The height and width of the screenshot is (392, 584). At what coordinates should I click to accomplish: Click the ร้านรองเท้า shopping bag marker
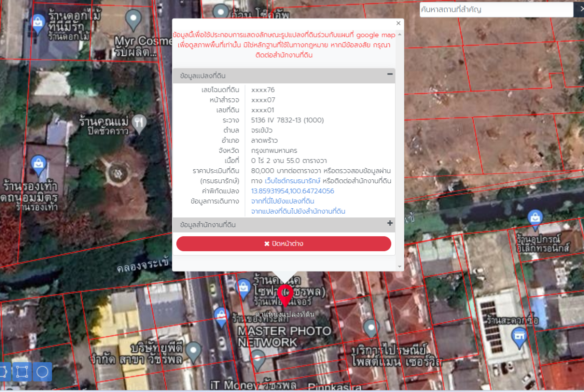pyautogui.click(x=38, y=163)
